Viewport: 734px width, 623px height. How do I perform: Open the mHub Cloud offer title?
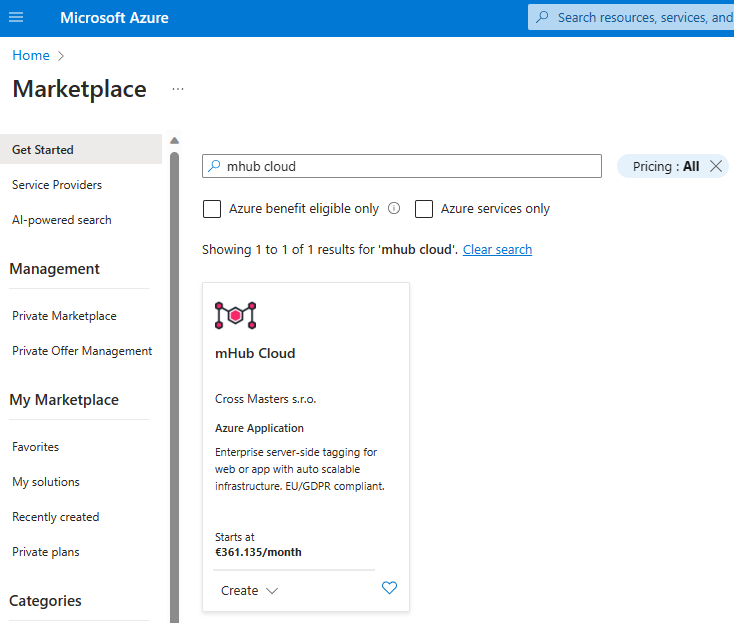click(255, 353)
